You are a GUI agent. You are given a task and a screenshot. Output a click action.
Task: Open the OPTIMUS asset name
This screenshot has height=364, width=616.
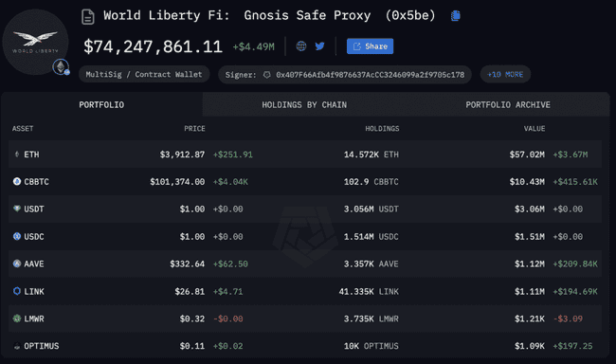42,346
